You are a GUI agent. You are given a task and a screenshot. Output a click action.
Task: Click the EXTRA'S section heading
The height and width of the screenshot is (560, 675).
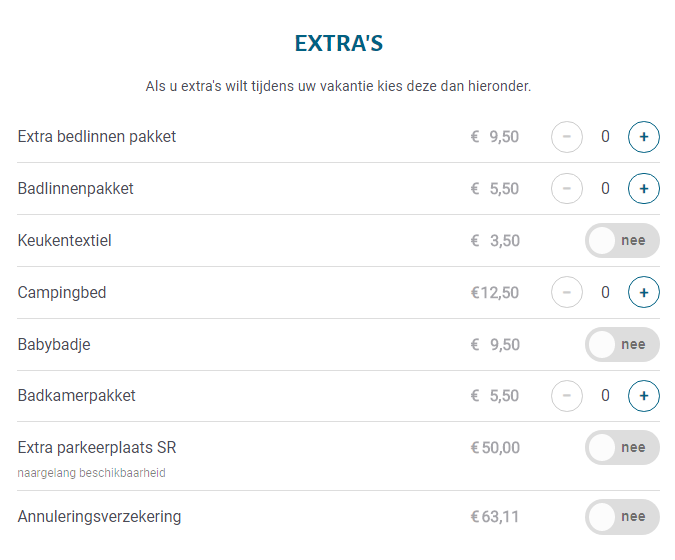[339, 44]
